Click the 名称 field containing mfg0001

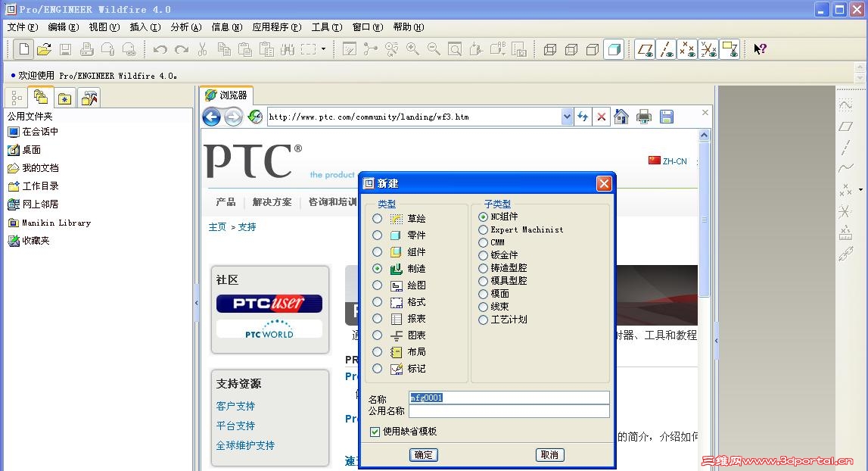point(509,398)
